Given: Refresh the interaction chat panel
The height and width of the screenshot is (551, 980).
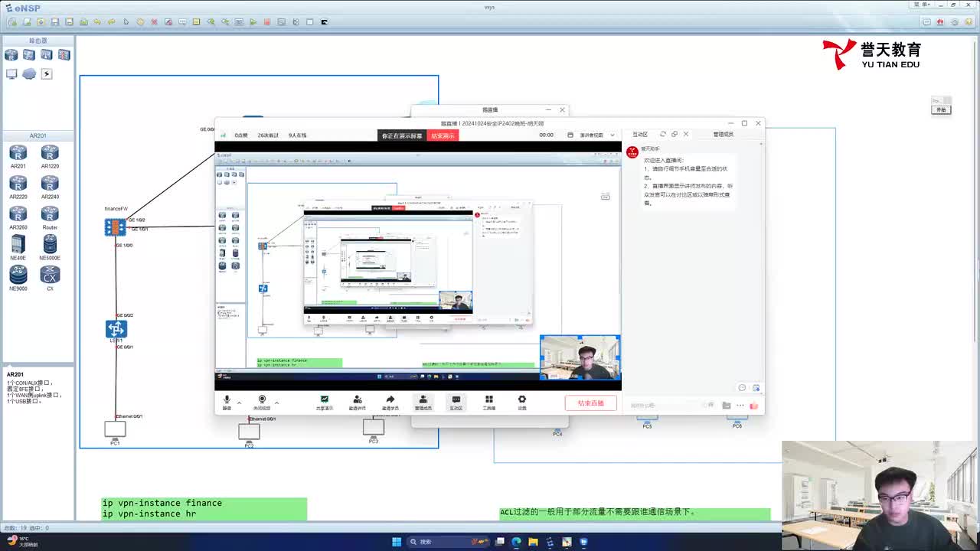Looking at the screenshot, I should click(663, 135).
